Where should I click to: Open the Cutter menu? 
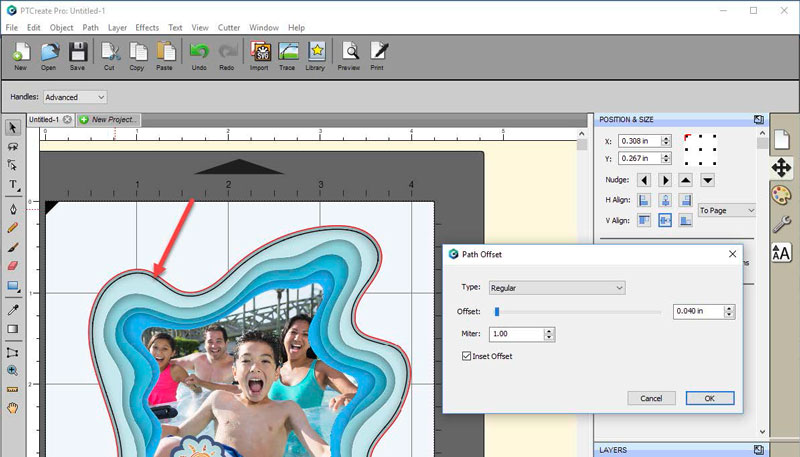229,28
